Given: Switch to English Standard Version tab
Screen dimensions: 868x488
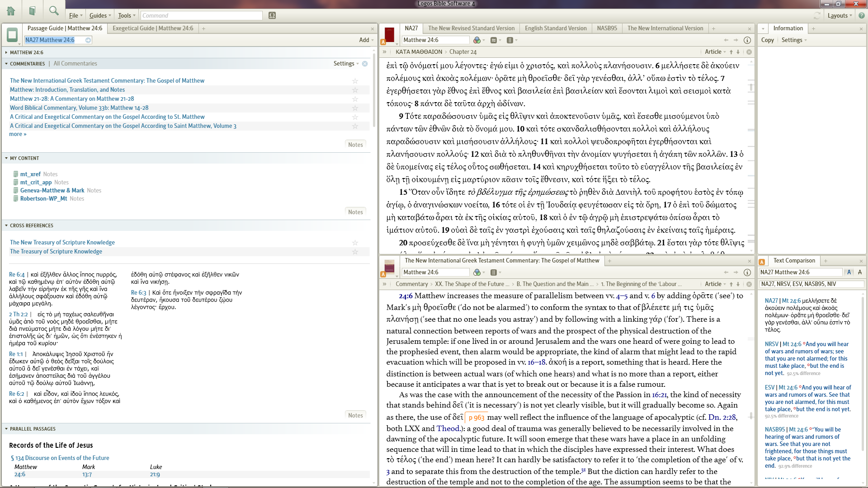Looking at the screenshot, I should pos(556,28).
